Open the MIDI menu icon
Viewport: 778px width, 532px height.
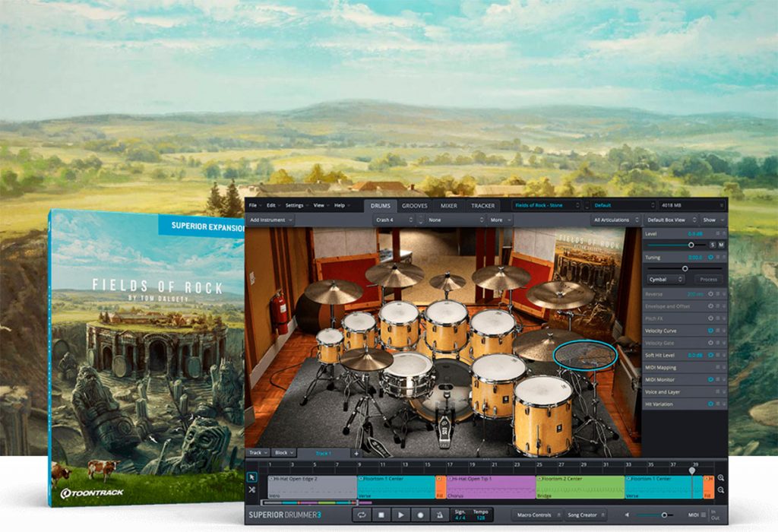703,515
